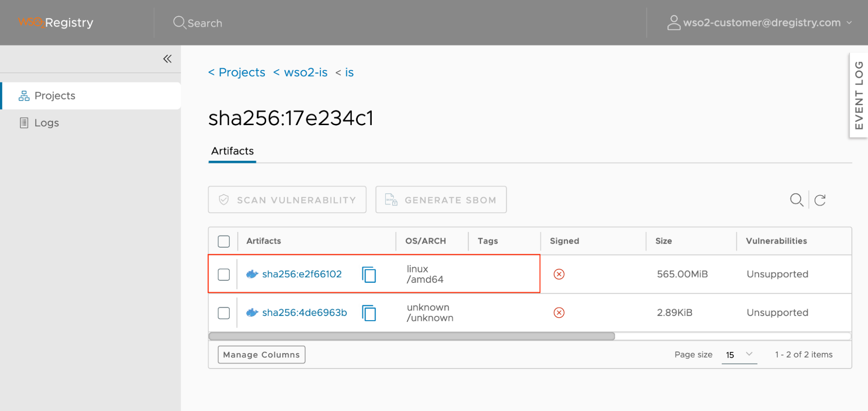Copy digest of sha256:e2f66102
This screenshot has height=411, width=868.
(369, 275)
